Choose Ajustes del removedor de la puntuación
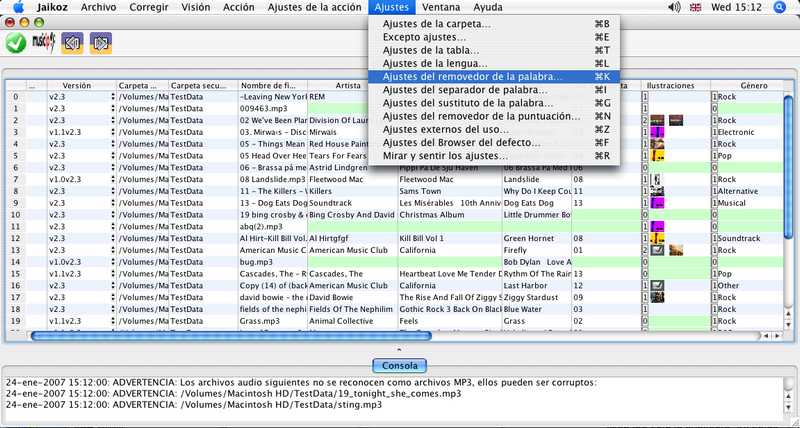 click(493, 116)
